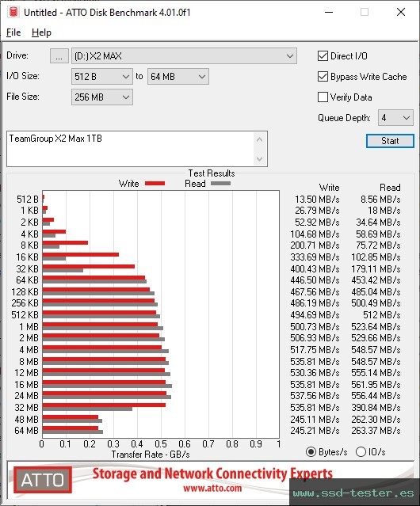The width and height of the screenshot is (420, 506).
Task: Click the ATTO Disk Benchmark app icon
Action: [x=13, y=12]
